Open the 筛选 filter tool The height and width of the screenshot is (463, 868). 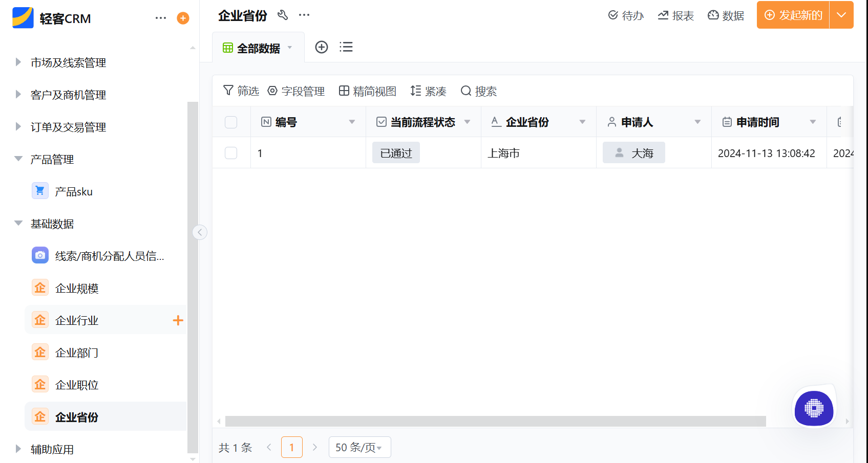[x=241, y=91]
